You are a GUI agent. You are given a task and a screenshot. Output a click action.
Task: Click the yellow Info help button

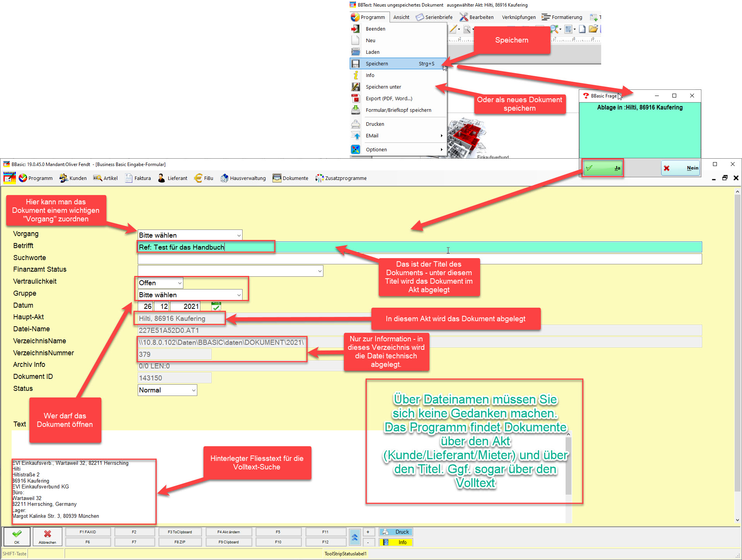click(396, 542)
